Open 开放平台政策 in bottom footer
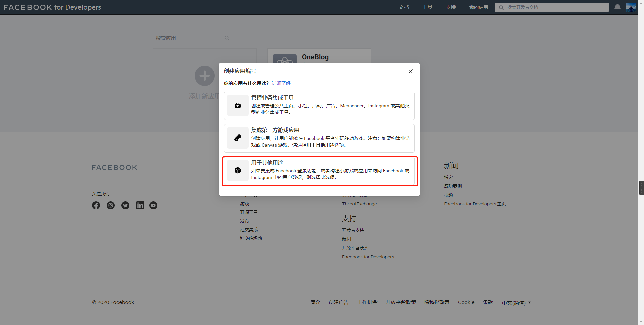The height and width of the screenshot is (325, 644). [400, 302]
